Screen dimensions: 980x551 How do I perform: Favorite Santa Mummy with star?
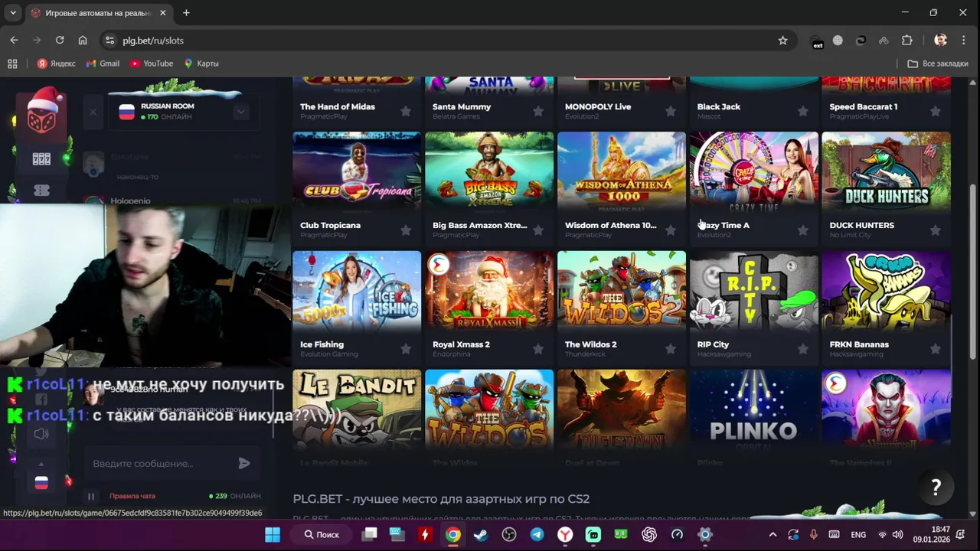(538, 112)
